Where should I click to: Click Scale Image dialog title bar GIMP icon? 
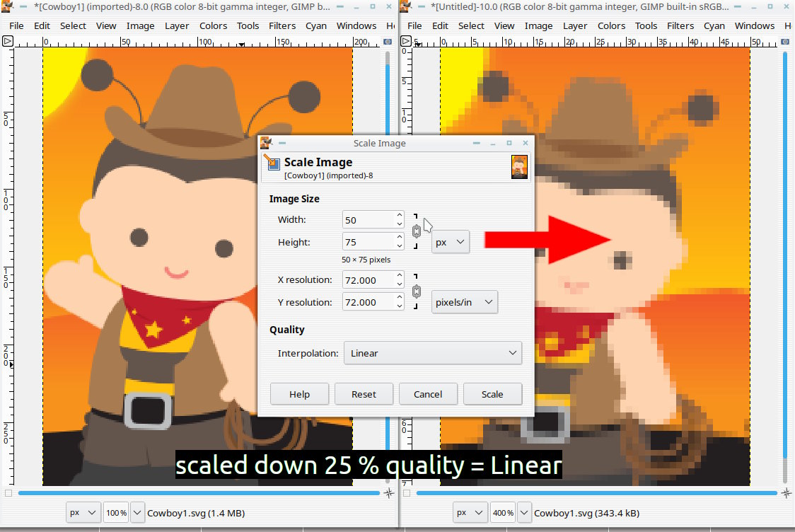(x=266, y=143)
